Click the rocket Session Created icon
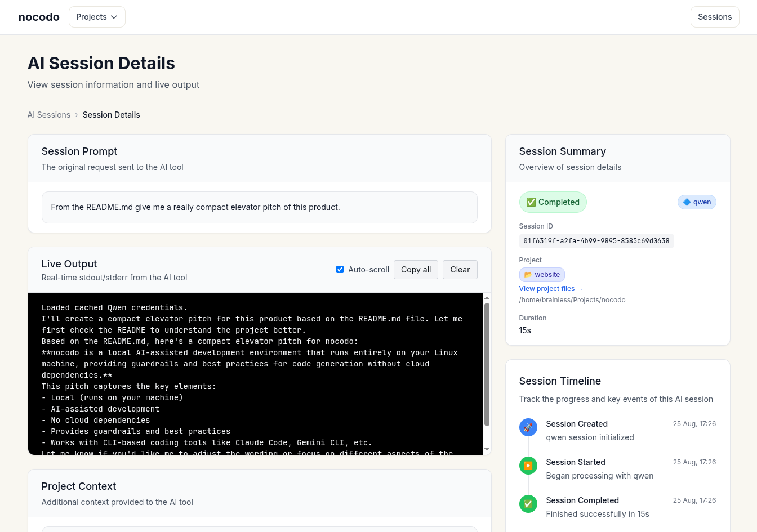757x532 pixels. (528, 427)
